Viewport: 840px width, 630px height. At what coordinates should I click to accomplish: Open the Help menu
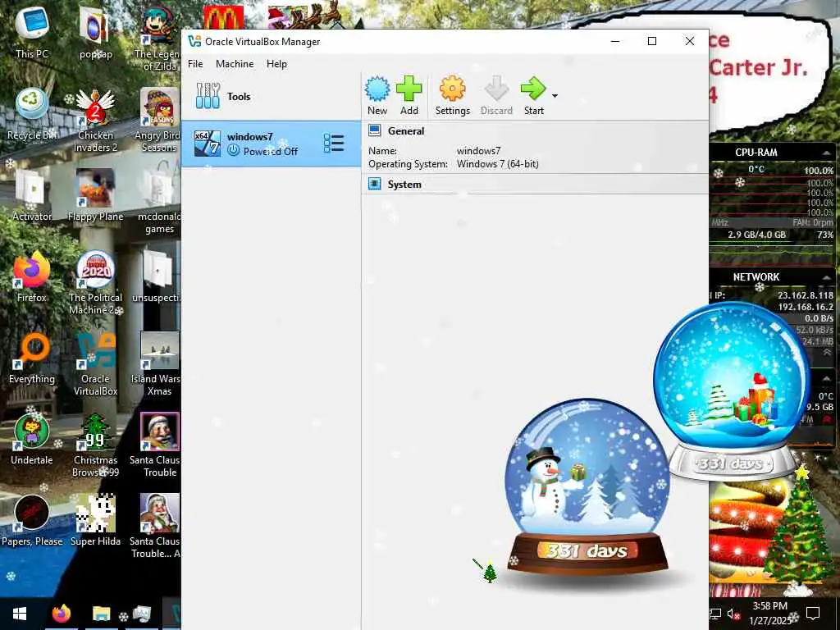[x=276, y=64]
